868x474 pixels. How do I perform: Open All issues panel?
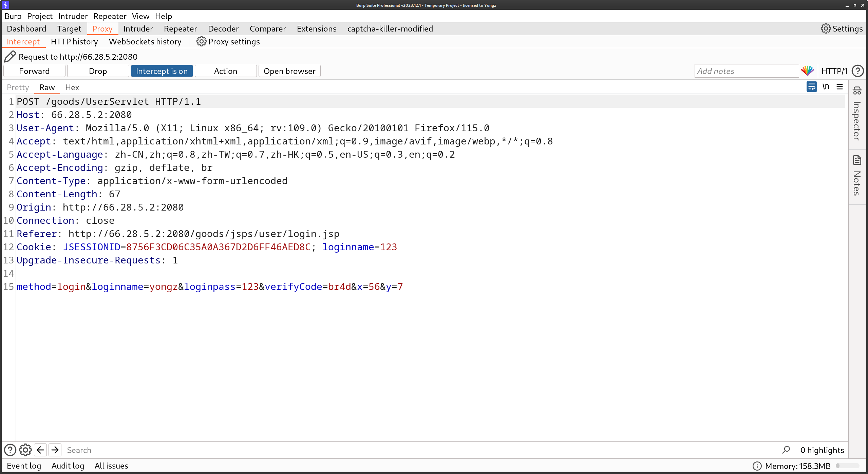(x=111, y=466)
